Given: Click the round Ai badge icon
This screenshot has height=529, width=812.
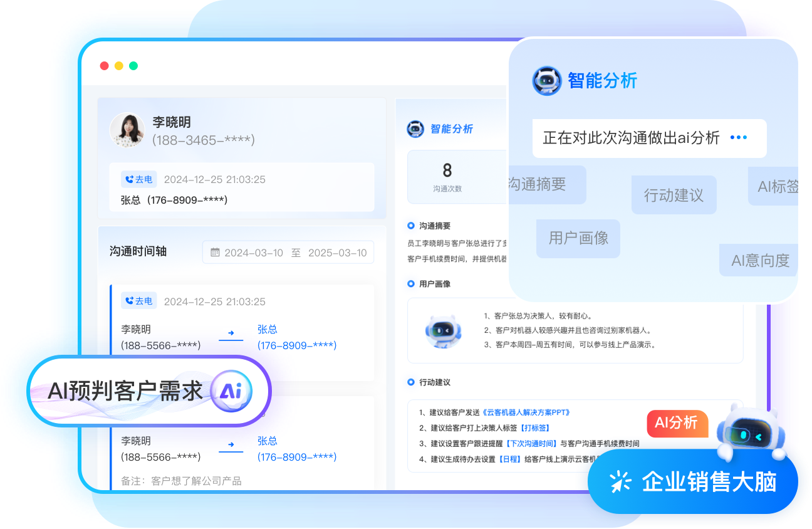Looking at the screenshot, I should click(x=231, y=391).
